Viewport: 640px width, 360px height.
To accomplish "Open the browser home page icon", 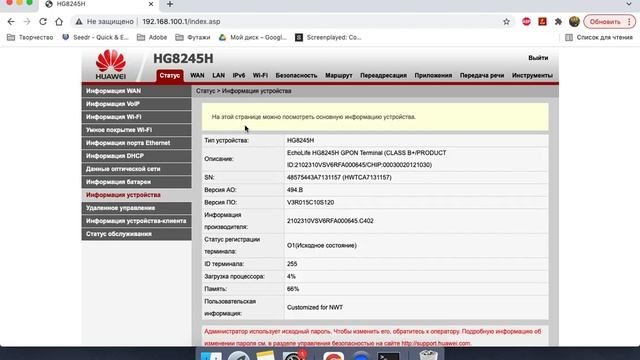I will pos(59,22).
